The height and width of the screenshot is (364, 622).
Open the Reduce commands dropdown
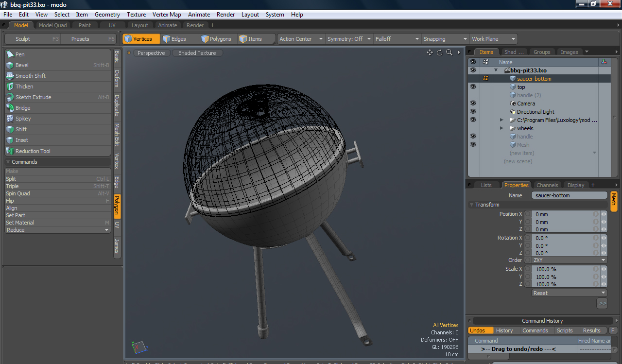[58, 230]
